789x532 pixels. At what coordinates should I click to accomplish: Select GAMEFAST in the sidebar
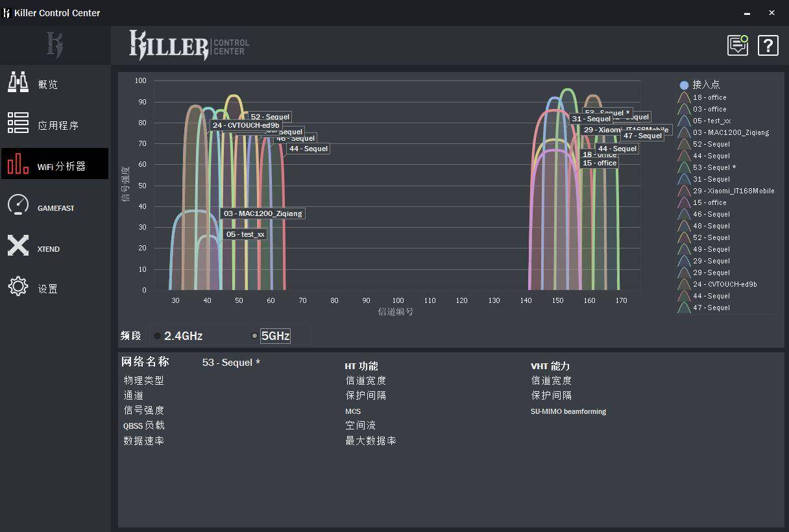click(18, 206)
